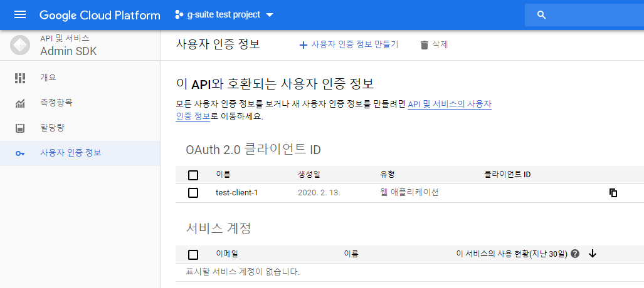The width and height of the screenshot is (644, 288).
Task: Select the 사용자 인증 정보 sidebar item
Action: pyautogui.click(x=80, y=153)
